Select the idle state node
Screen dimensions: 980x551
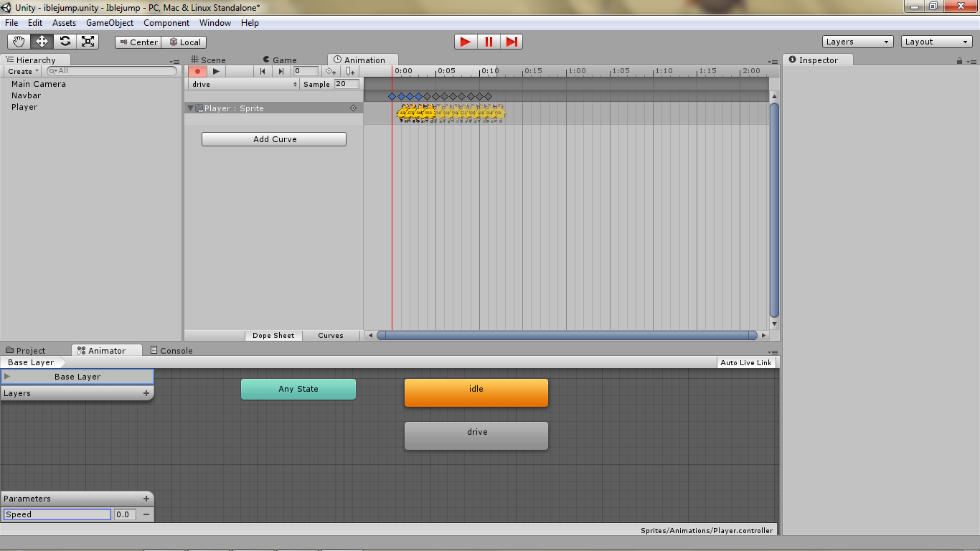coord(476,392)
